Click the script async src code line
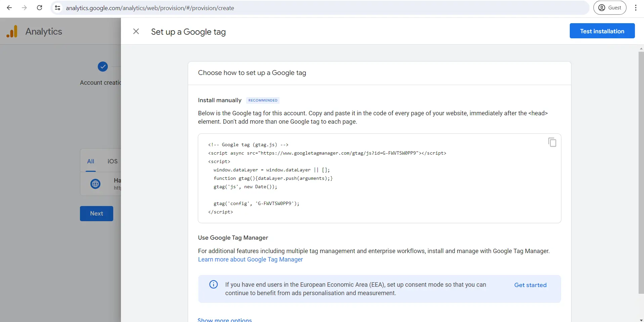Viewport: 644px width, 322px height. [x=327, y=153]
